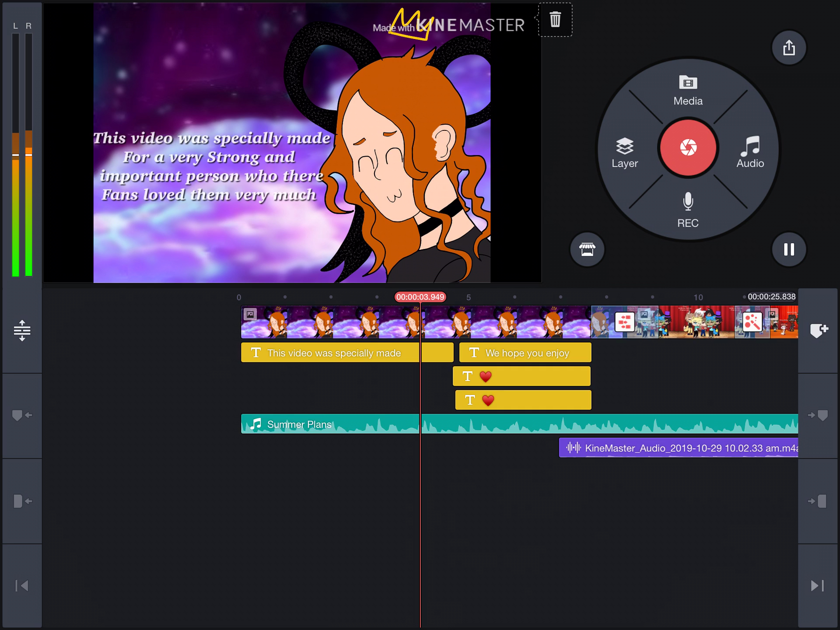Drag the timeline marker at 3.949 seconds
The height and width of the screenshot is (630, 840).
click(x=421, y=297)
